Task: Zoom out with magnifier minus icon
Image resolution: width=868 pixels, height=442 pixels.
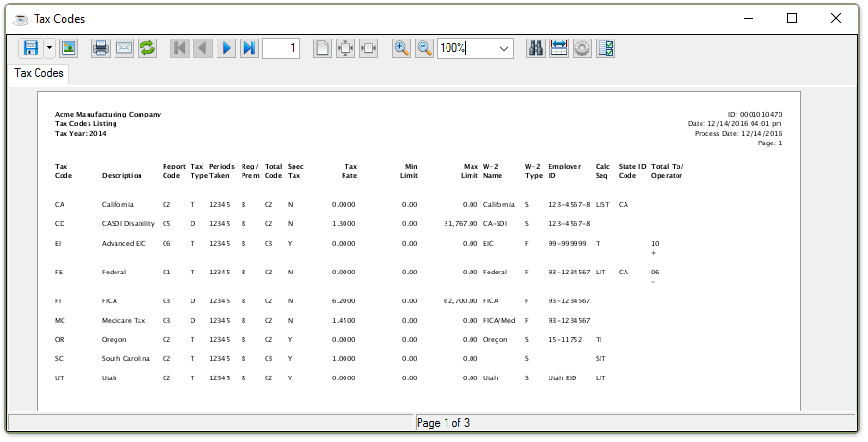Action: [x=424, y=48]
